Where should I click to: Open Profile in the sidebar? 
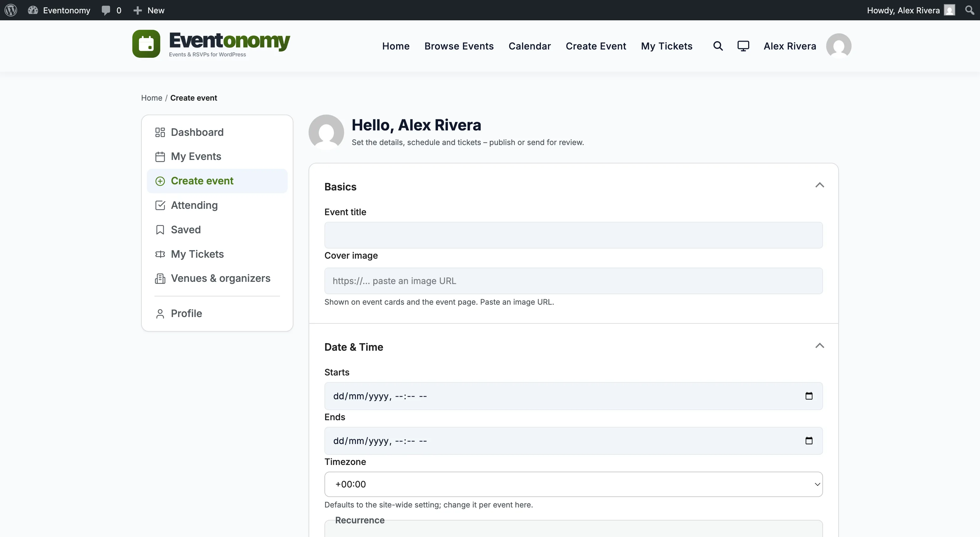[217, 313]
